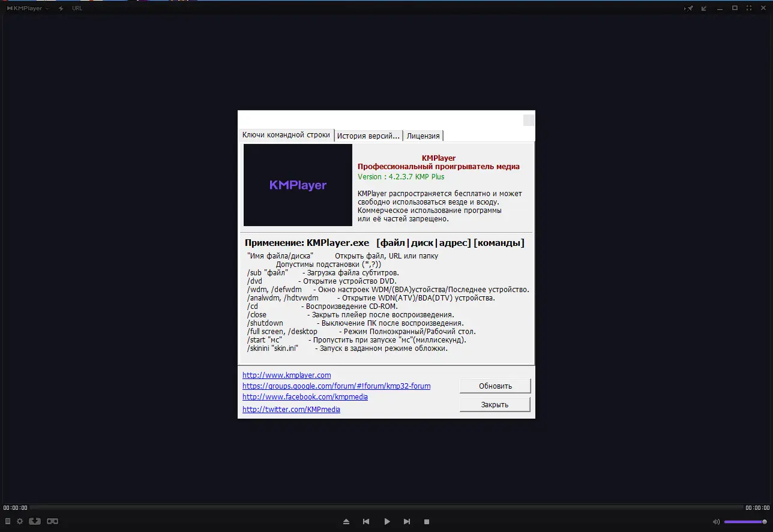Start playback with the play button
Image resolution: width=773 pixels, height=532 pixels.
387,522
